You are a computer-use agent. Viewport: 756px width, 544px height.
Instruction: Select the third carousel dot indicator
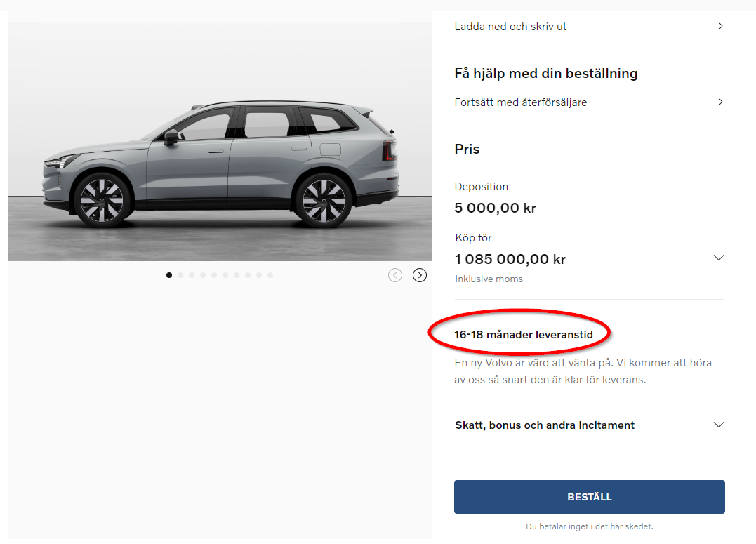(x=192, y=275)
